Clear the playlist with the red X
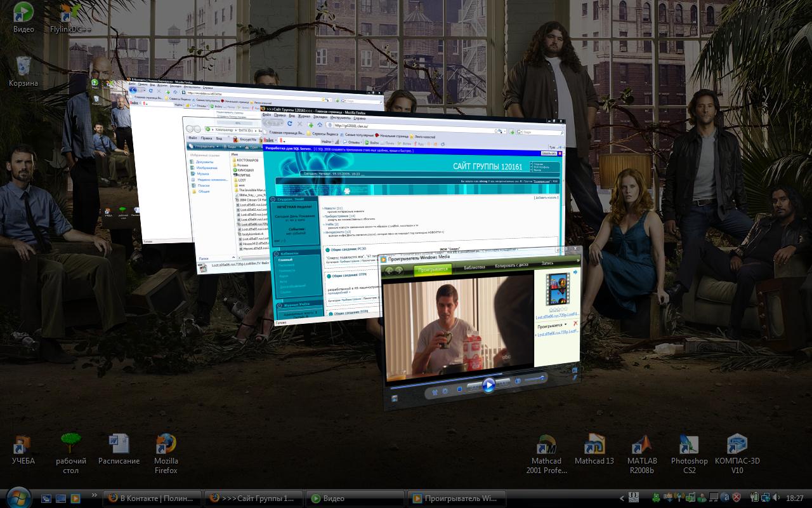 click(575, 323)
